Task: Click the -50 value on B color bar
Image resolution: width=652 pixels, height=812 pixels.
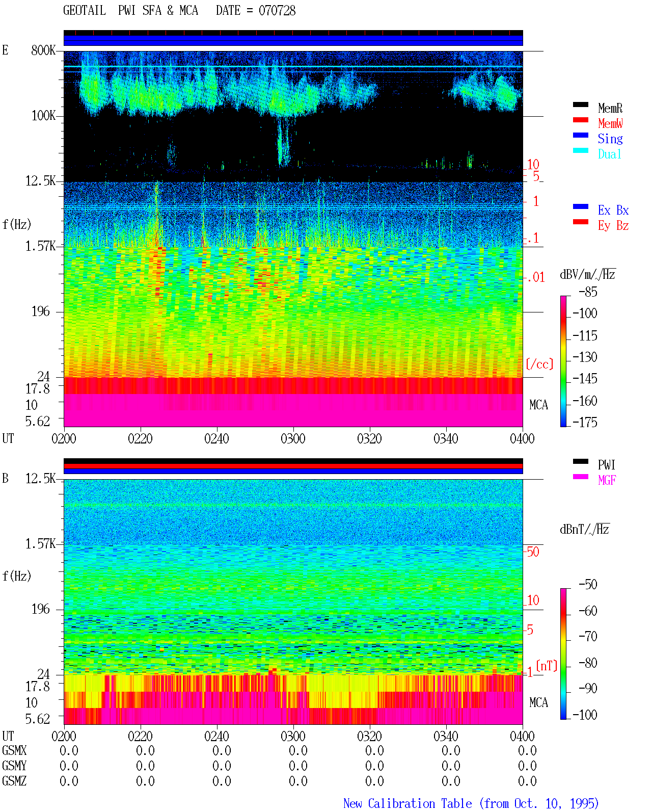Action: pos(588,584)
